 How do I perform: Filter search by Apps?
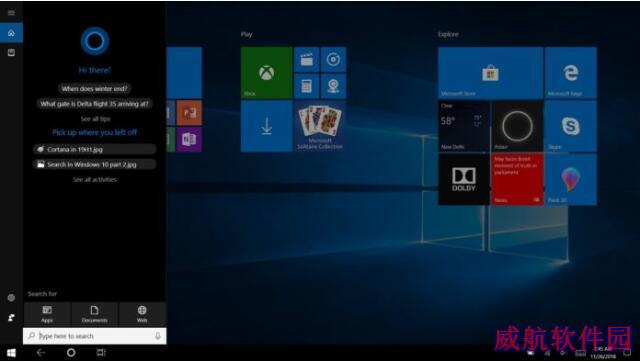coord(47,314)
